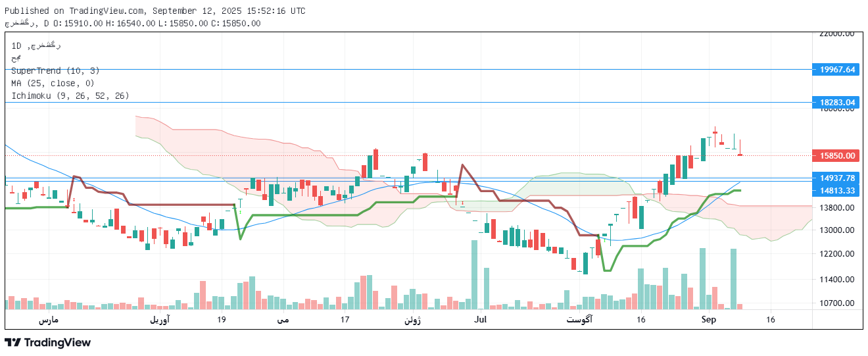The height and width of the screenshot is (356, 868).
Task: Select the MA (25, close, 0) legend
Action: coord(53,83)
